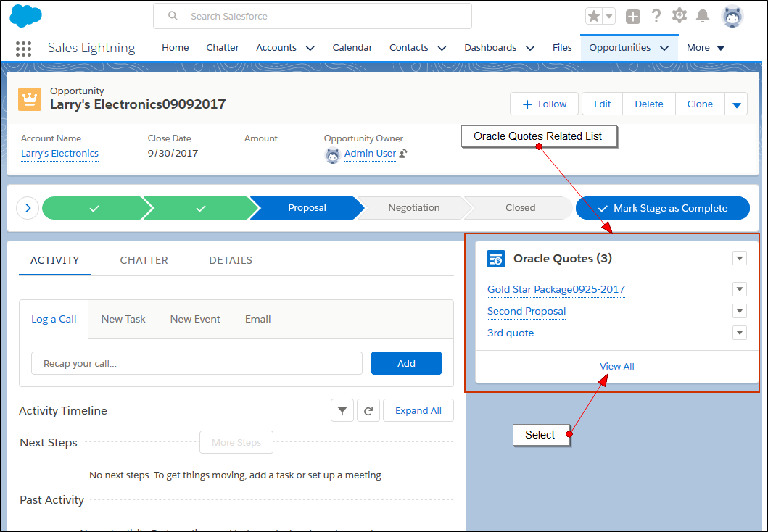Open the Chatter nav tab
The image size is (768, 532).
click(223, 47)
